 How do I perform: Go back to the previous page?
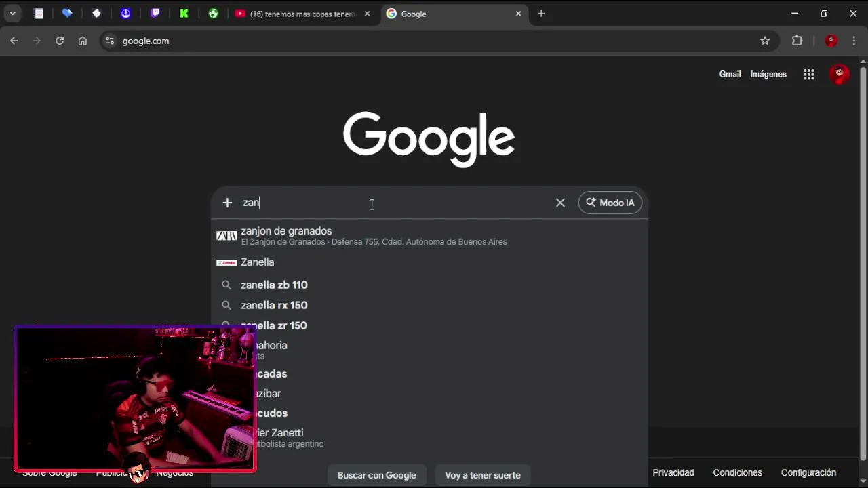point(14,41)
